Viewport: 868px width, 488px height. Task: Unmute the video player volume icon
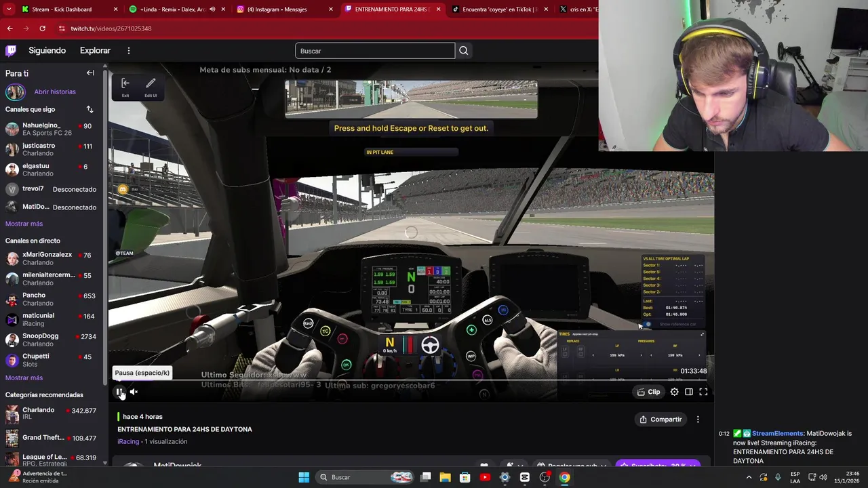tap(134, 392)
